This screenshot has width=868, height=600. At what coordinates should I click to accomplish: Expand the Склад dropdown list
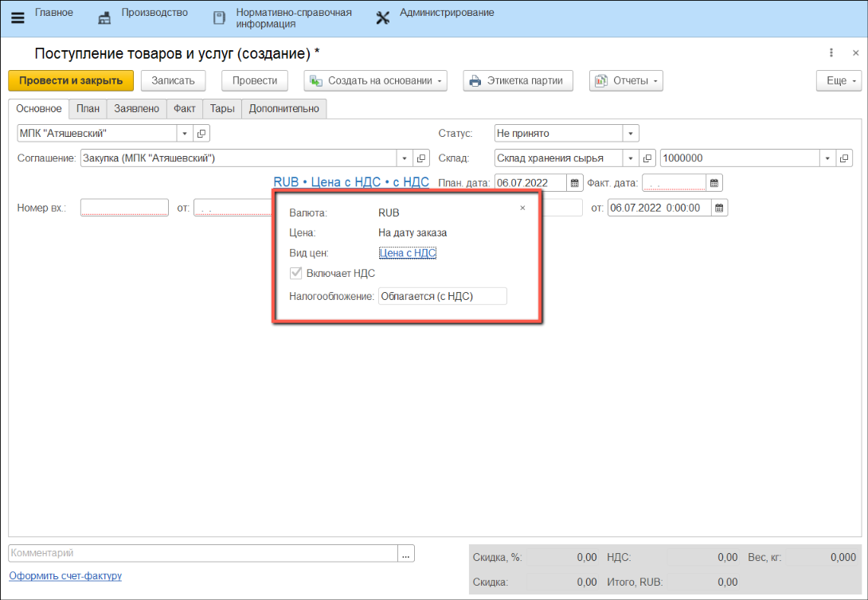pyautogui.click(x=631, y=158)
